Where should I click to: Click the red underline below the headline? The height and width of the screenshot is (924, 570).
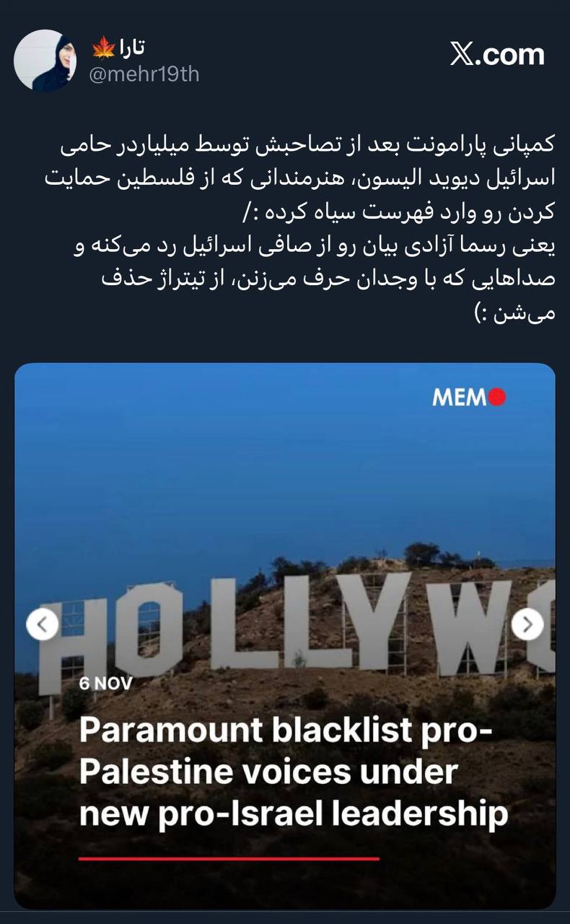coord(228,859)
